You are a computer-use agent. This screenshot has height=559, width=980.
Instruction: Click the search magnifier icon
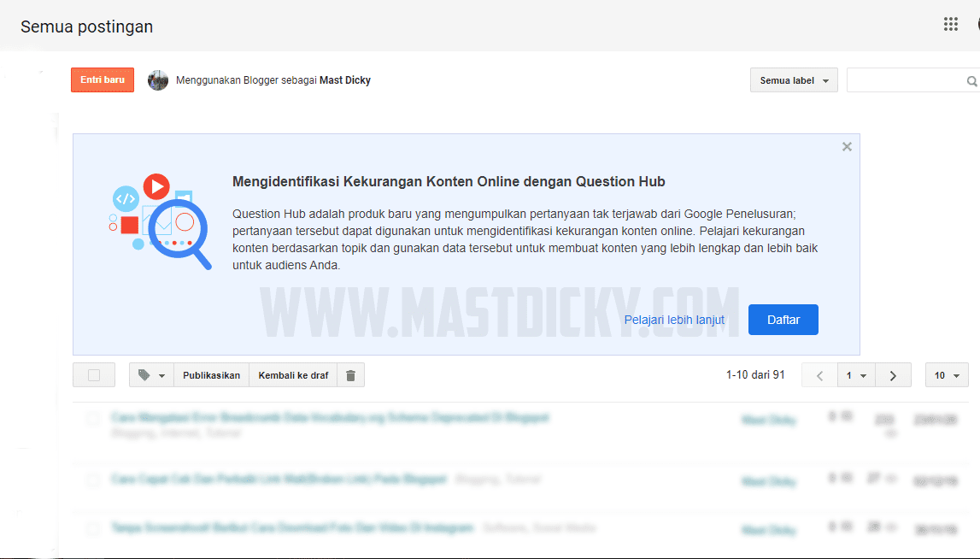971,80
